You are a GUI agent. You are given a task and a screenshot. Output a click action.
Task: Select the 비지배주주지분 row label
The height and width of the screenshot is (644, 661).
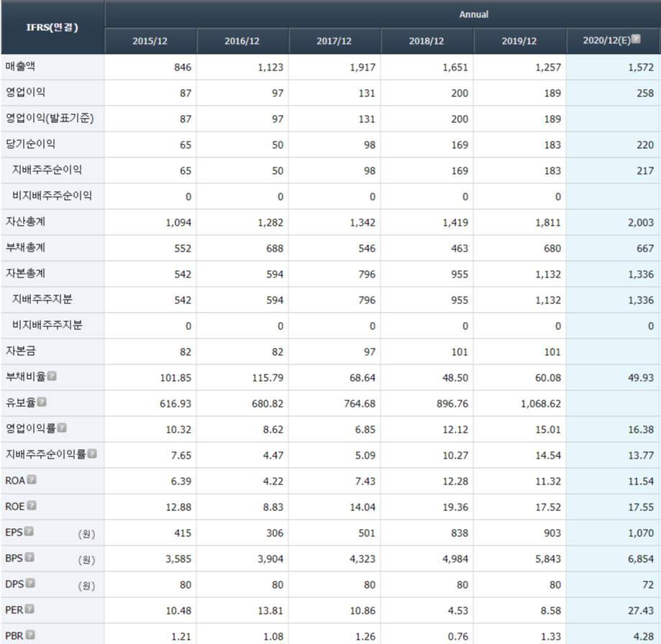click(x=47, y=325)
